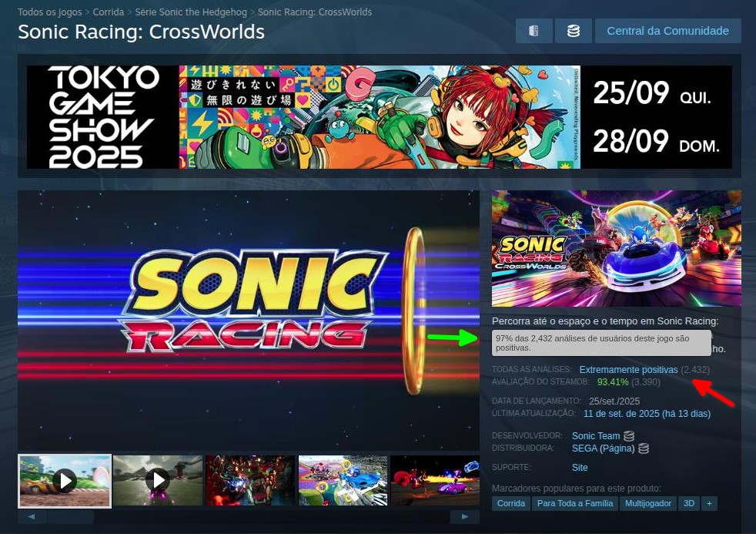Open the support Site link
The image size is (756, 534).
coord(580,468)
